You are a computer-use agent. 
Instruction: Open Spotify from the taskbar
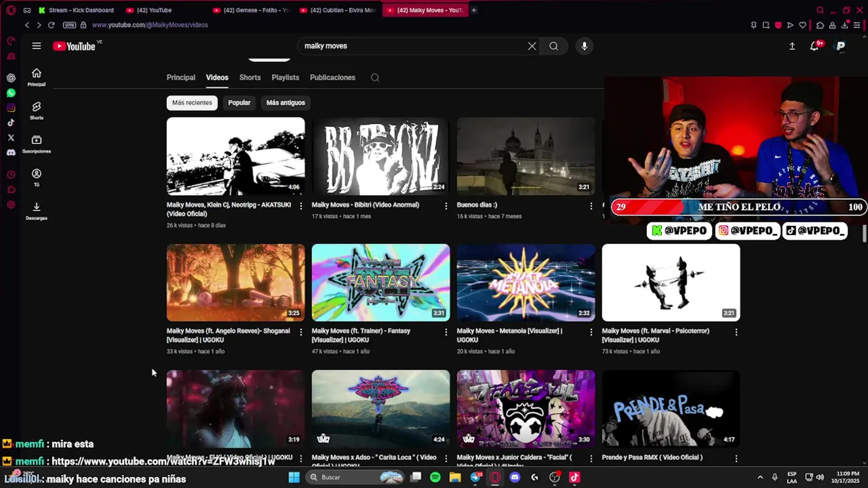[435, 477]
